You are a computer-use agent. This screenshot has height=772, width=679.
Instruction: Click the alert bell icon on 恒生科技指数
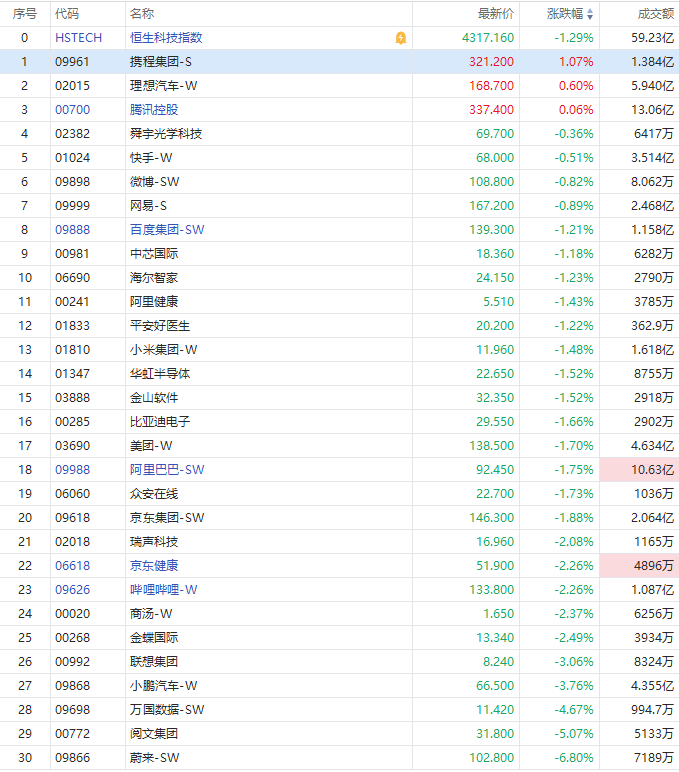[x=401, y=38]
